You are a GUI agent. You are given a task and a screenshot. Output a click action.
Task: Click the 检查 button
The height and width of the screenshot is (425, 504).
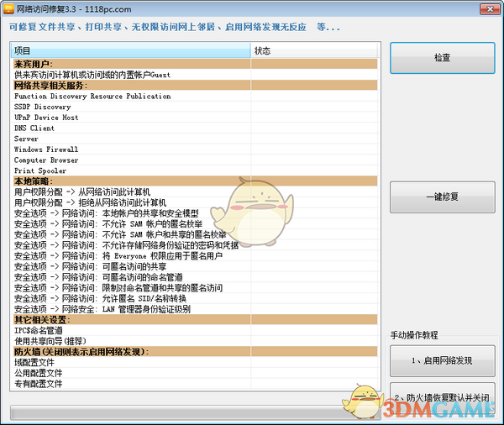click(x=442, y=58)
